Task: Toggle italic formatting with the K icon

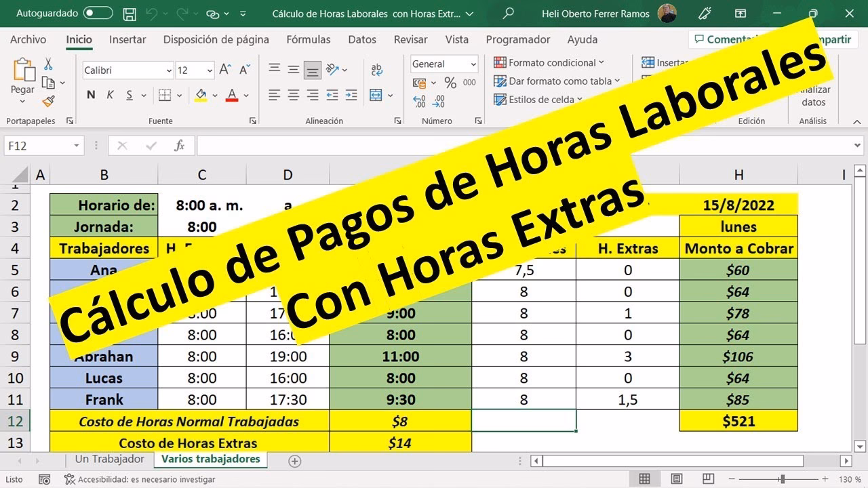Action: click(x=109, y=95)
